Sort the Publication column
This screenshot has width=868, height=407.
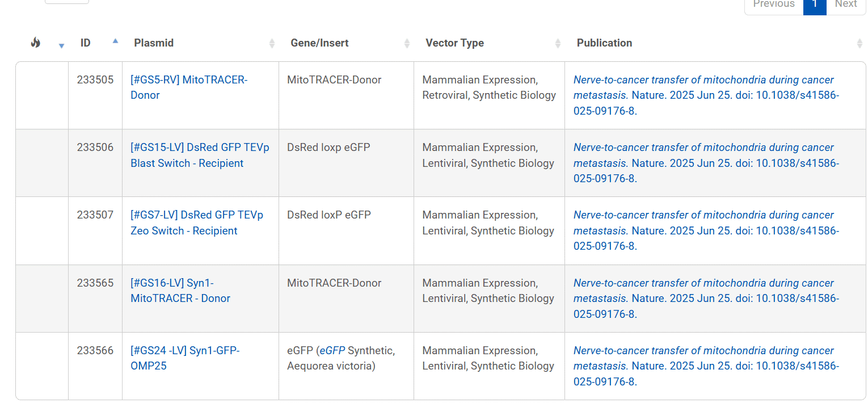coord(859,43)
